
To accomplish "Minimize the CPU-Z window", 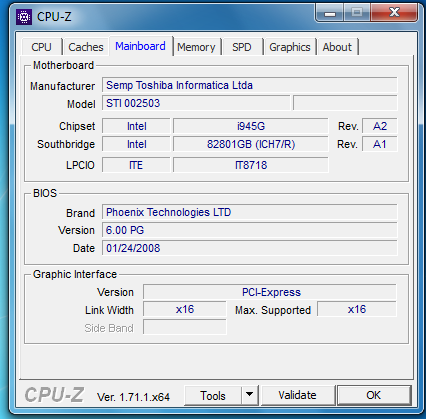I will point(330,13).
